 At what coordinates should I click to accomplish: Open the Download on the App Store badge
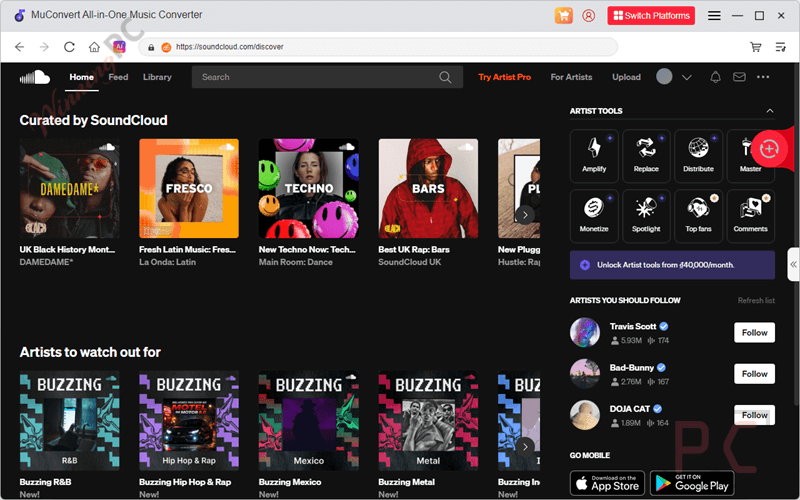click(607, 483)
